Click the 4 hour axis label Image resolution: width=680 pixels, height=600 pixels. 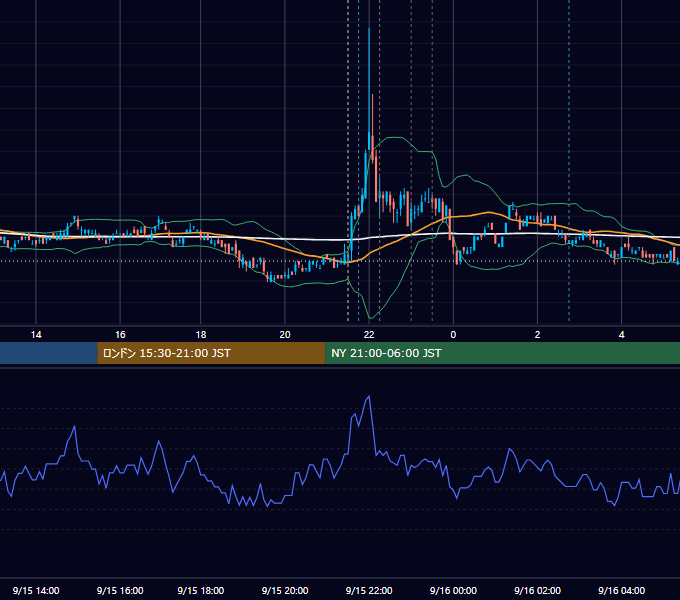point(621,335)
